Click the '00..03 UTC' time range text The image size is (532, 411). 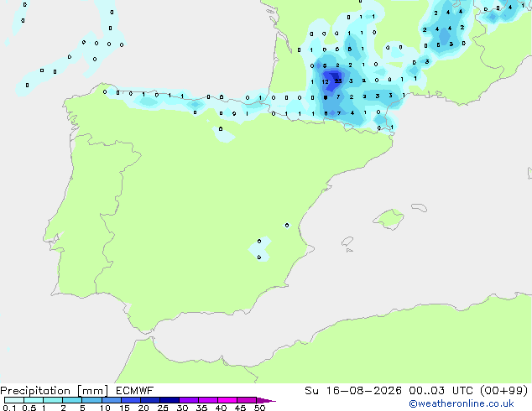pyautogui.click(x=441, y=391)
